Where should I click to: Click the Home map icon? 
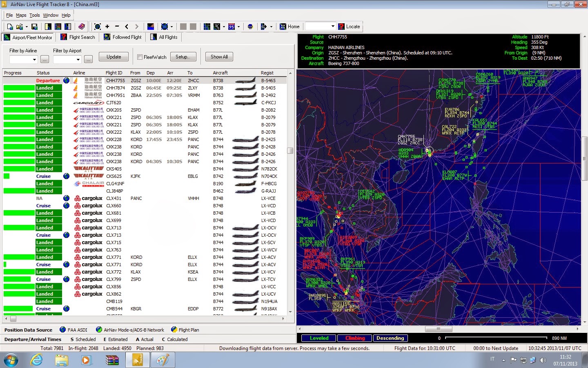tap(283, 27)
